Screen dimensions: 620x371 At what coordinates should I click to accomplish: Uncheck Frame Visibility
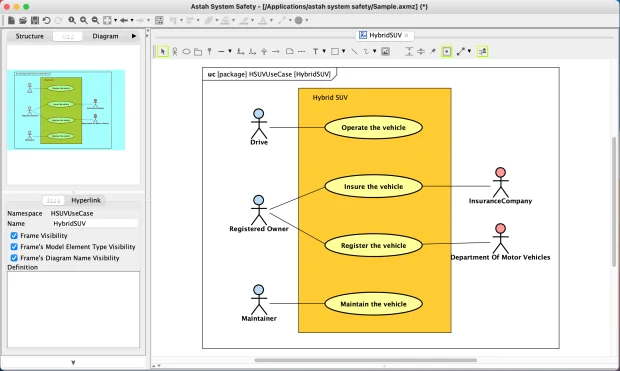pos(14,236)
